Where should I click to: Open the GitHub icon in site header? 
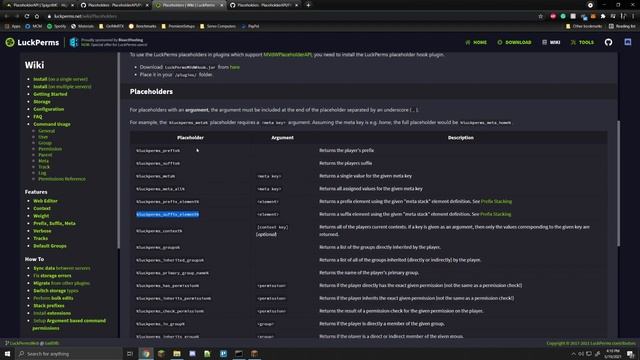(608, 42)
